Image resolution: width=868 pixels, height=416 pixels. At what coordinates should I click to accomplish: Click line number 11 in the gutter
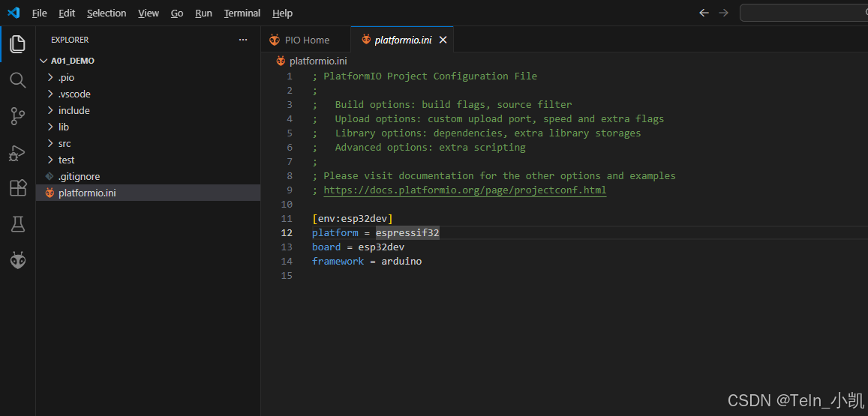pos(286,219)
